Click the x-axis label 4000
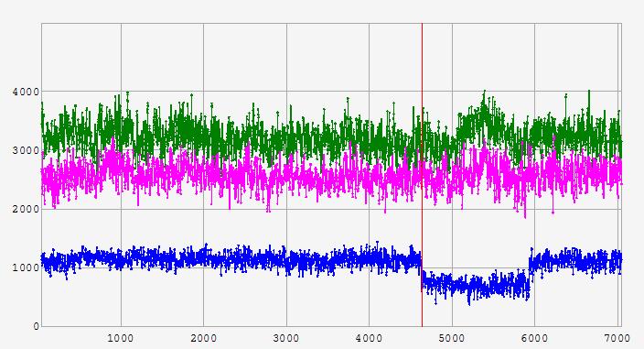This screenshot has width=644, height=349. coord(369,338)
